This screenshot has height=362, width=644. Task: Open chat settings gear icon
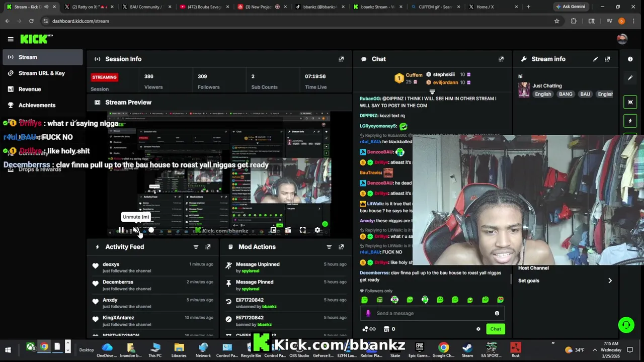tap(478, 329)
